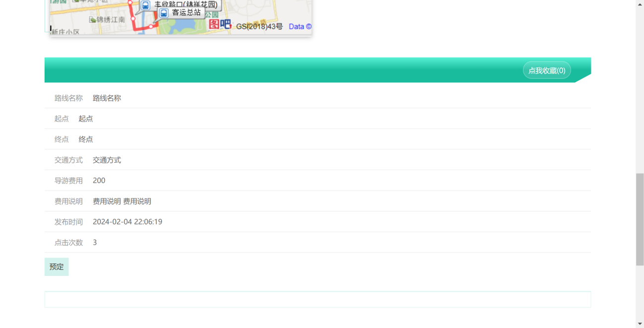Click the bus icon beside 丰收路口(锦祥花园)
This screenshot has width=644, height=328.
145,5
